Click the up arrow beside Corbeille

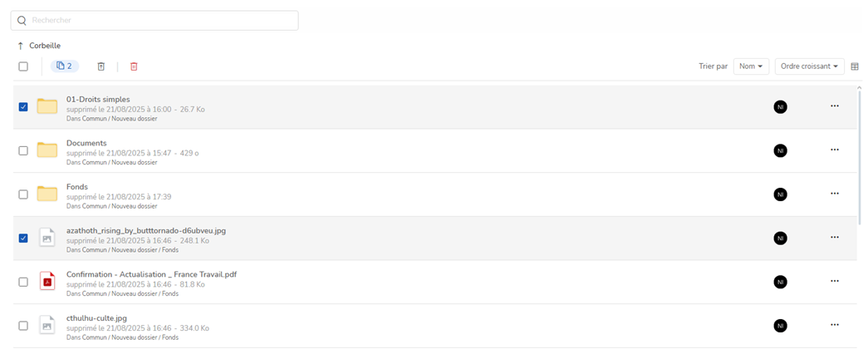[21, 46]
